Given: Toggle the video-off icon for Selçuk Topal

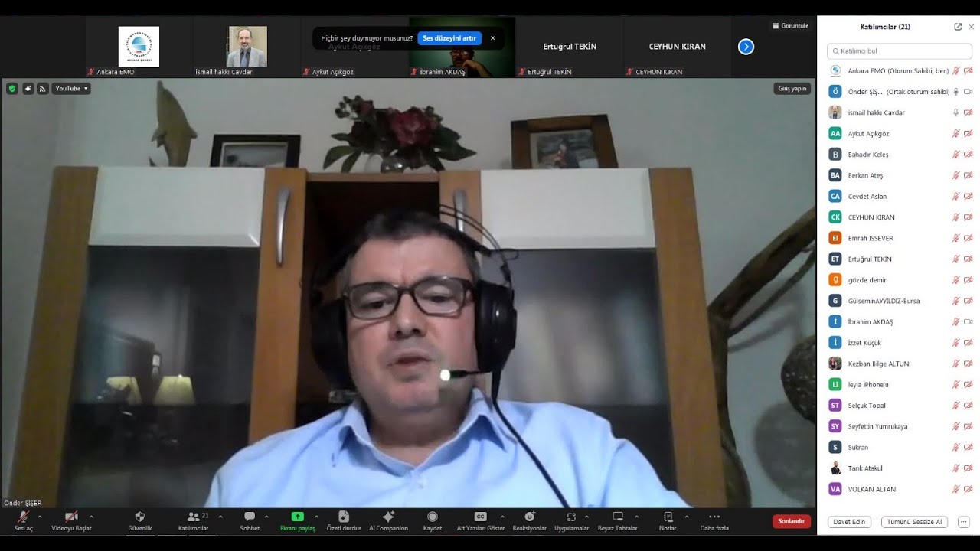Looking at the screenshot, I should click(x=968, y=406).
